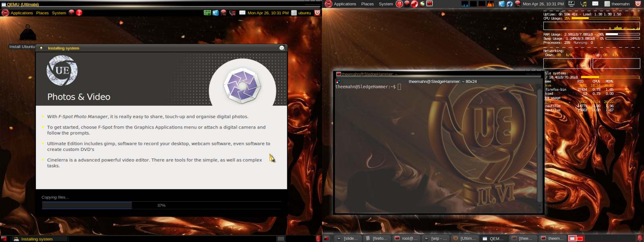Image resolution: width=644 pixels, height=242 pixels.
Task: Switch to [firefo... taskbar window
Action: pos(377,238)
